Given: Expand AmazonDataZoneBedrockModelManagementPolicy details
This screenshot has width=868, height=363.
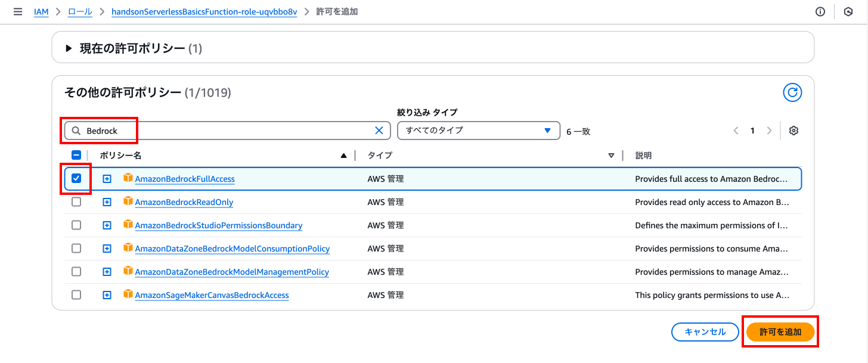Looking at the screenshot, I should (x=107, y=272).
